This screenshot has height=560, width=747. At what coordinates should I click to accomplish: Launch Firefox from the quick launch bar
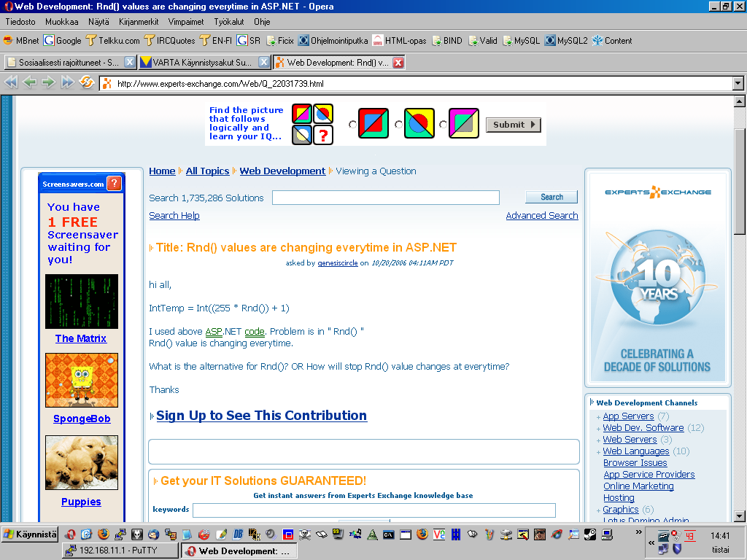(103, 534)
